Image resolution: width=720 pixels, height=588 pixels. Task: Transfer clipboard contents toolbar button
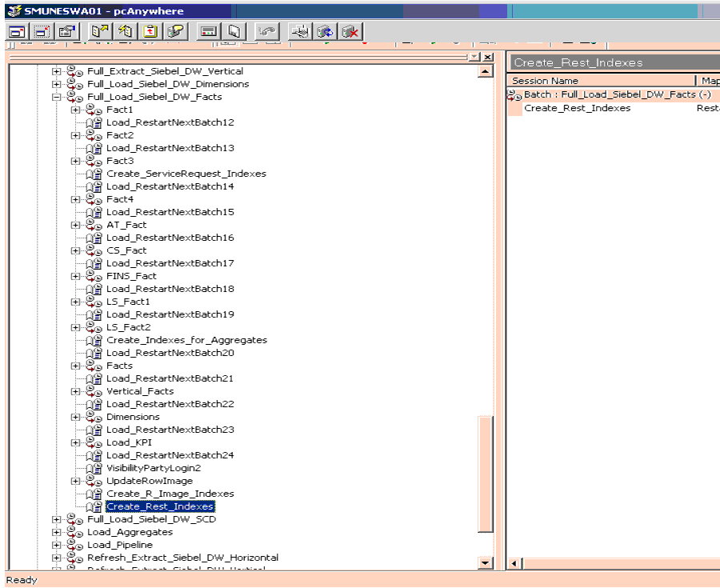click(x=150, y=32)
